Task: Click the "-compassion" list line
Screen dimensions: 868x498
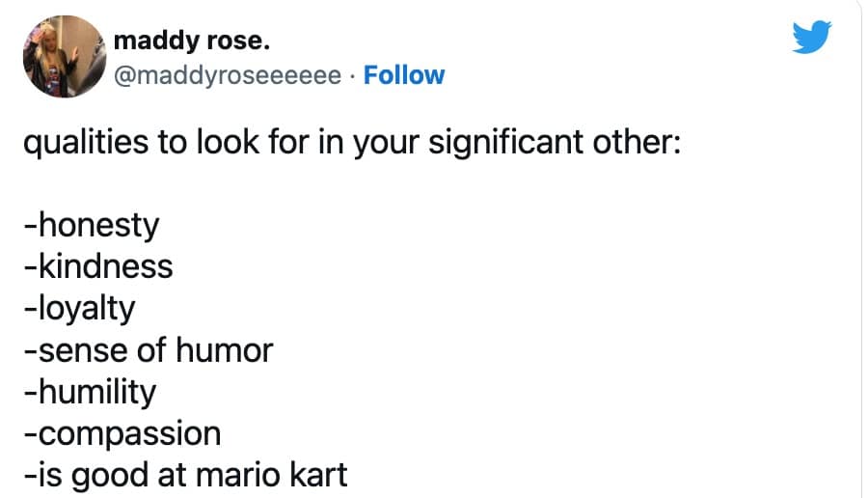Action: point(122,434)
